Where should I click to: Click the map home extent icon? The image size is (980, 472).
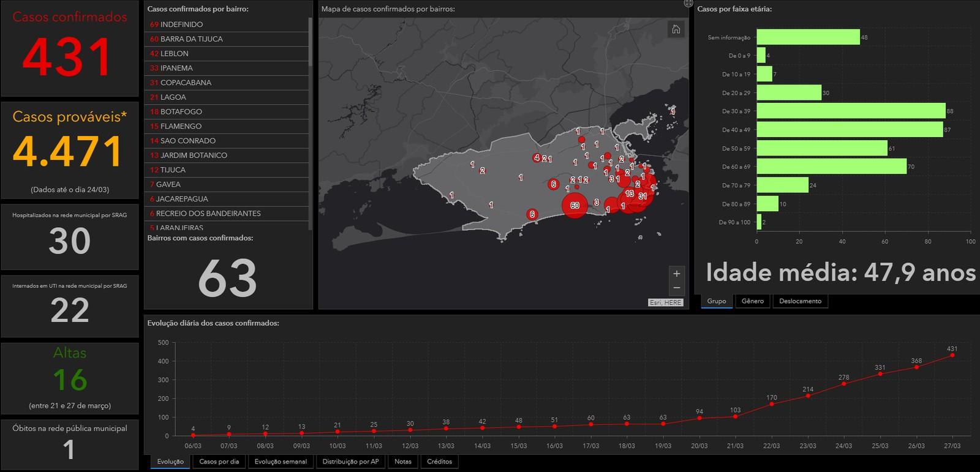pyautogui.click(x=676, y=29)
